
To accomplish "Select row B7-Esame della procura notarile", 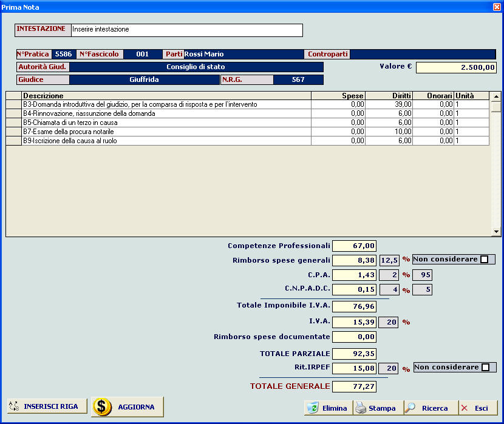I will point(248,132).
